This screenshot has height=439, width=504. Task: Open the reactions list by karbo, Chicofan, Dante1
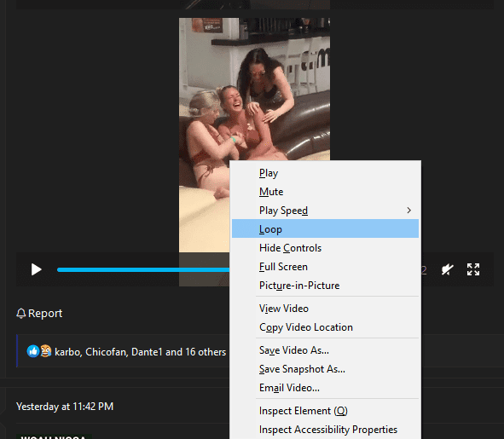pos(140,352)
